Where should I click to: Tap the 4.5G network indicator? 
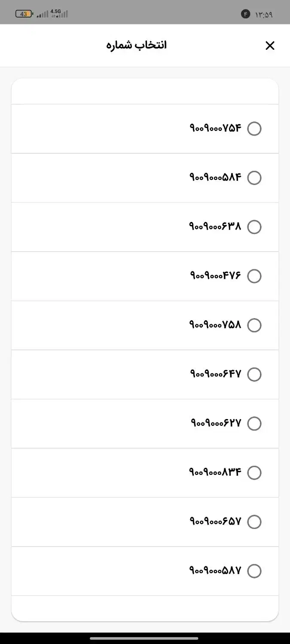(x=55, y=11)
